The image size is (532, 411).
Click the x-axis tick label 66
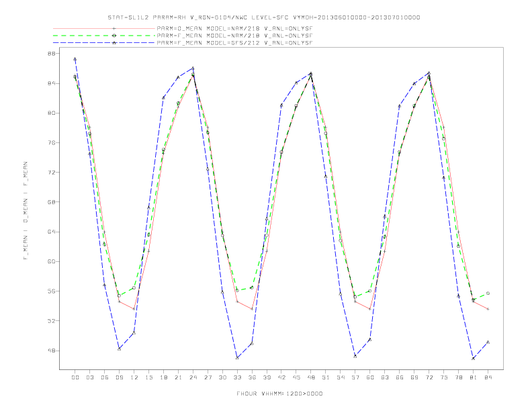click(x=400, y=377)
